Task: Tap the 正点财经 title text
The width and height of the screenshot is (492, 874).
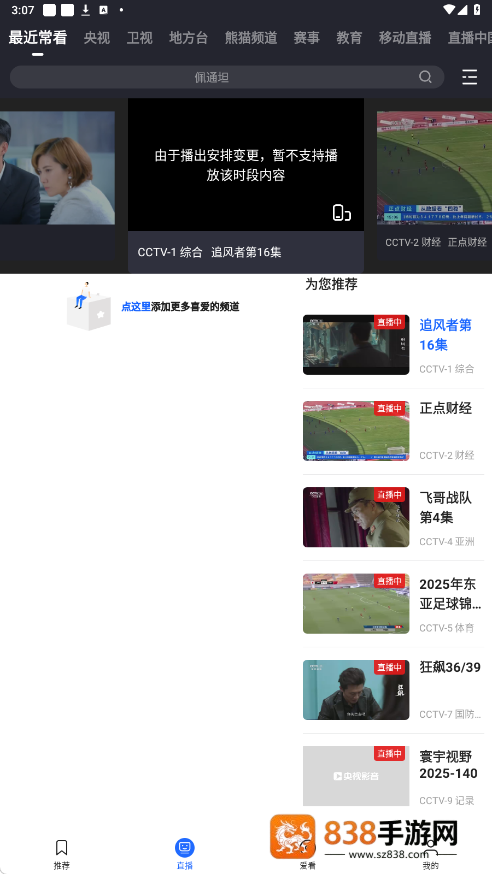Action: [x=446, y=408]
